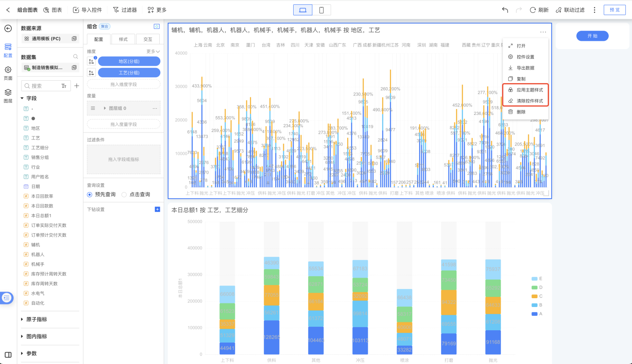Switch to the 样式 tab

pos(123,39)
